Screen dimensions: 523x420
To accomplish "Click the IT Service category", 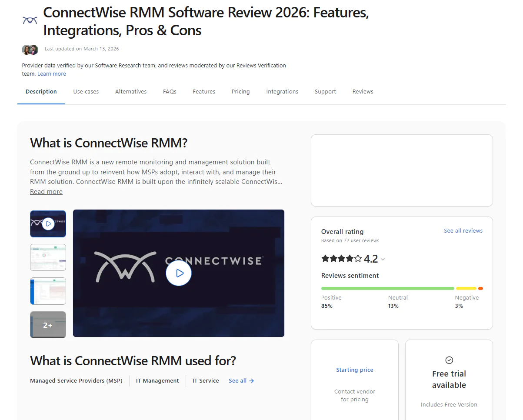I will tap(206, 381).
